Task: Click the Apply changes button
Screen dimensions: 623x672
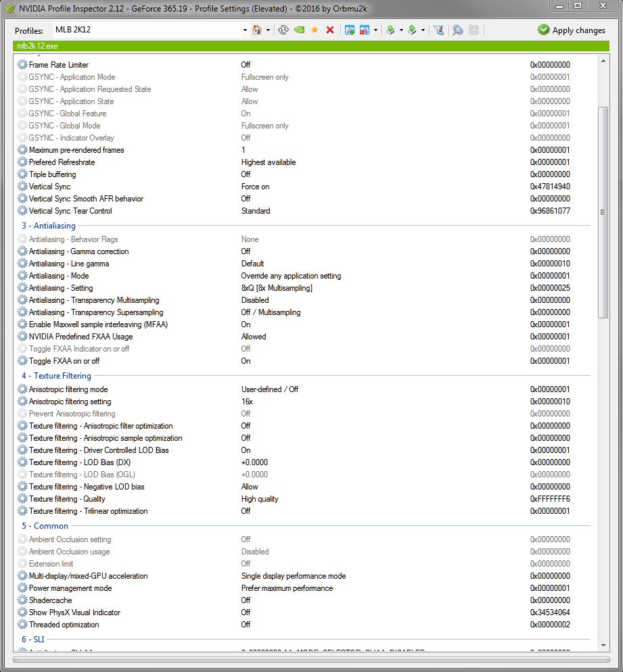Action: pyautogui.click(x=572, y=30)
